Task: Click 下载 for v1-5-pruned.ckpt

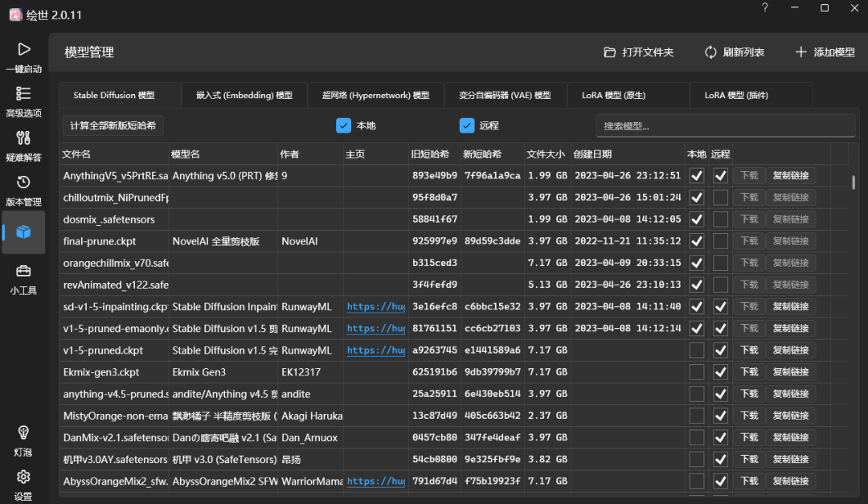Action: click(749, 350)
